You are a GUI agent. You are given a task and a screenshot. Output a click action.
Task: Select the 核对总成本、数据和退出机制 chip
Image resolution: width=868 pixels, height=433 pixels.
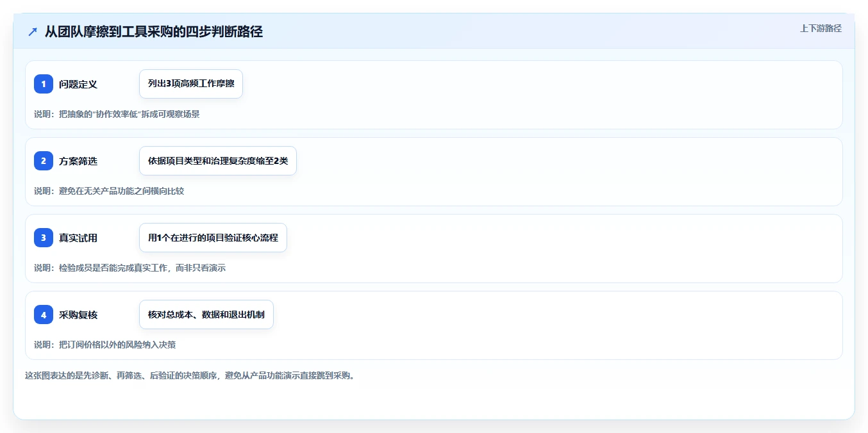point(206,315)
